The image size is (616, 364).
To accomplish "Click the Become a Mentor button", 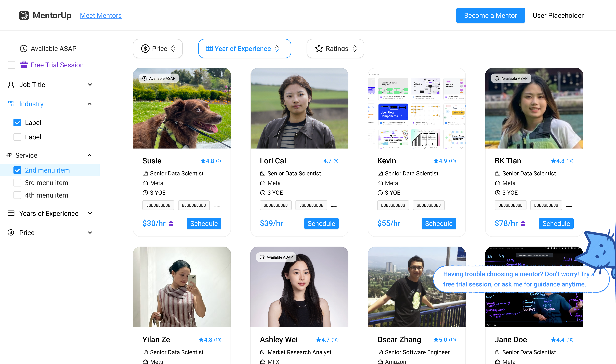I will click(x=490, y=15).
